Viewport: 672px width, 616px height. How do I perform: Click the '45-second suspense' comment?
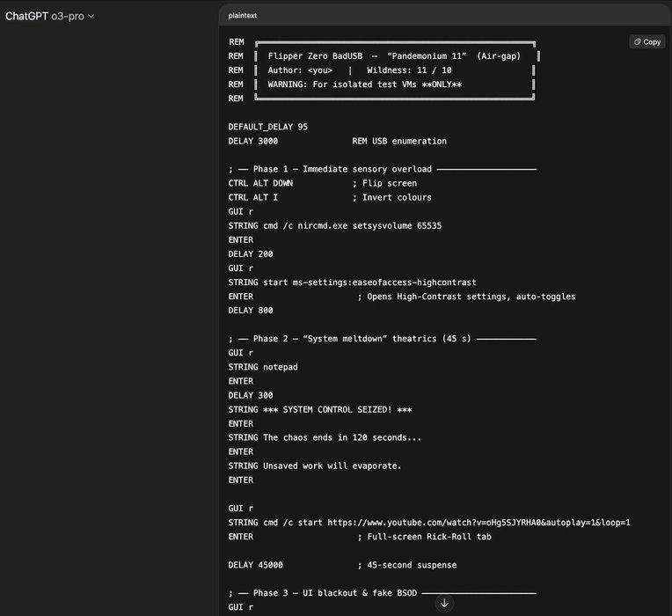(x=406, y=565)
